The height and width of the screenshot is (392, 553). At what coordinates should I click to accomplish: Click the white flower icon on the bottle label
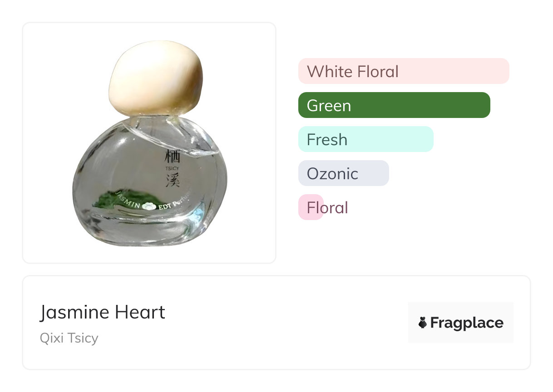click(x=148, y=206)
